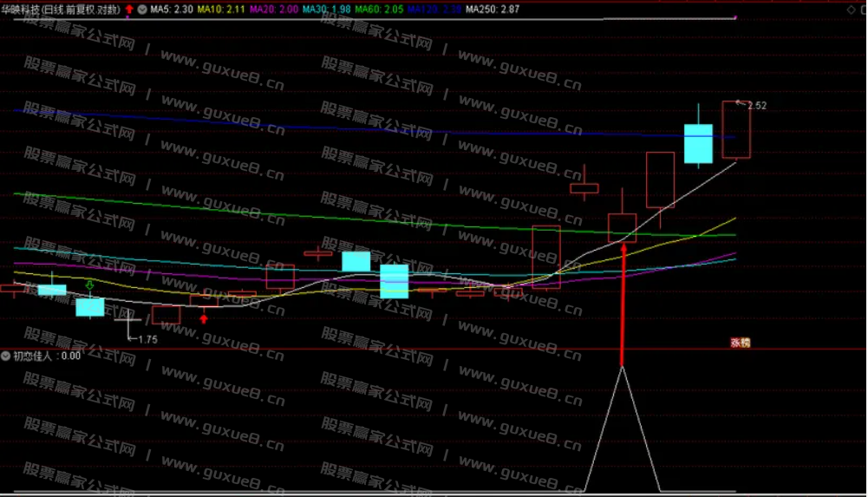Select the magenta MA20 label
The height and width of the screenshot is (497, 868).
click(x=274, y=10)
